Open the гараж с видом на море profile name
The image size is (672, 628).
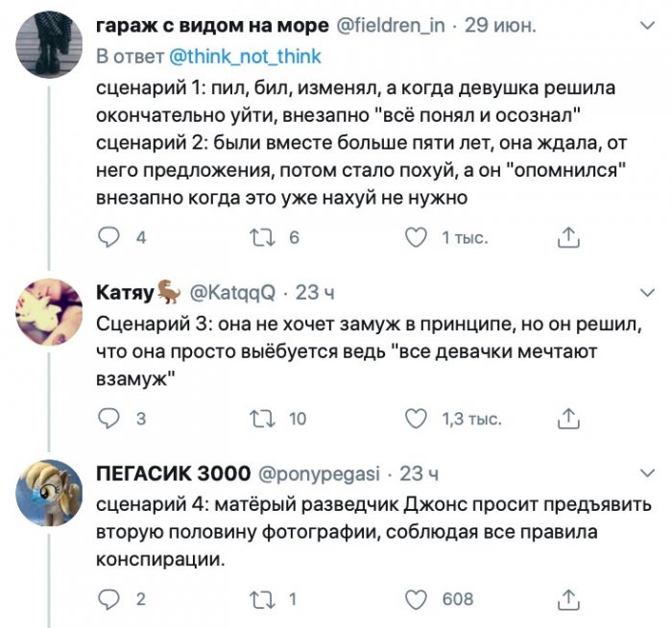211,28
